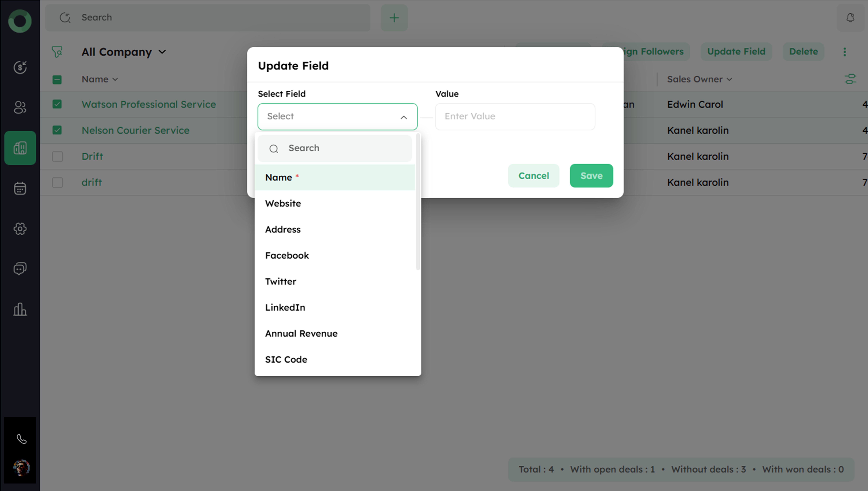This screenshot has width=868, height=491.
Task: Collapse the Select Field dropdown
Action: [x=403, y=117]
